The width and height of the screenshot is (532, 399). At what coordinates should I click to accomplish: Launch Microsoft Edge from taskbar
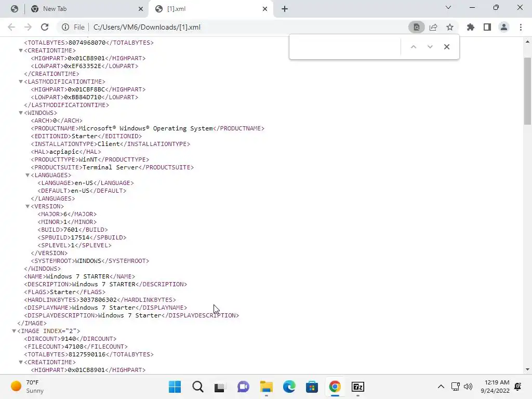coord(289,387)
